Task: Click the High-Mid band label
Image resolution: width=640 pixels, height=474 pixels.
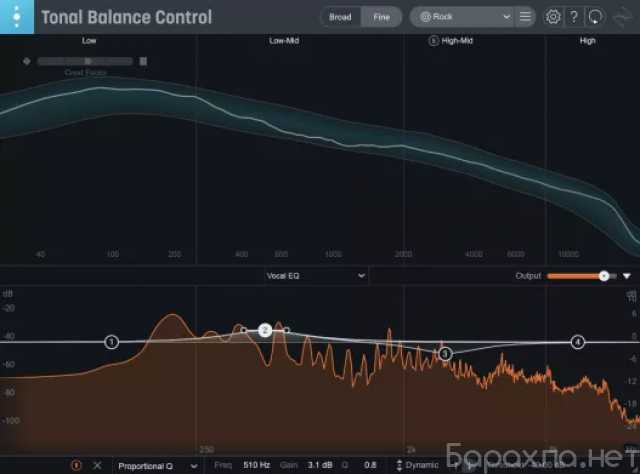Action: pos(457,41)
